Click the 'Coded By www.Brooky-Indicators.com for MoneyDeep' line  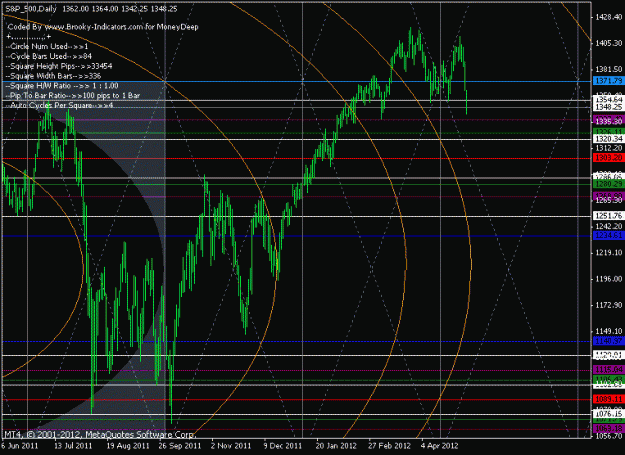click(x=103, y=27)
